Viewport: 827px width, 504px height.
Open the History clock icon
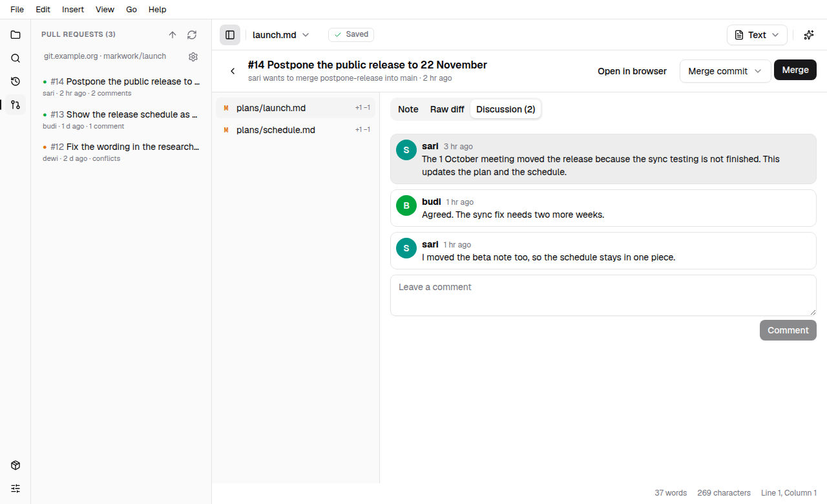coord(16,81)
